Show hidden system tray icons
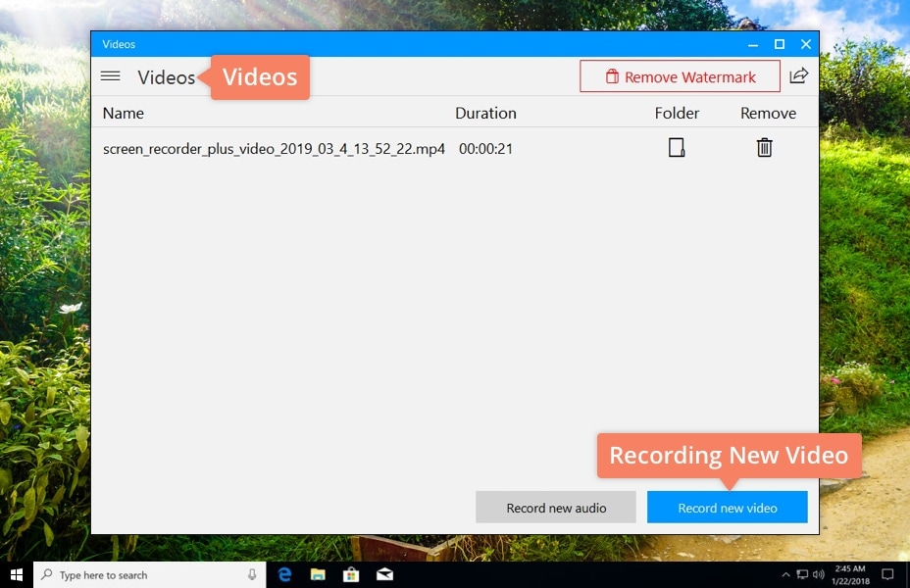The image size is (910, 588). [785, 574]
